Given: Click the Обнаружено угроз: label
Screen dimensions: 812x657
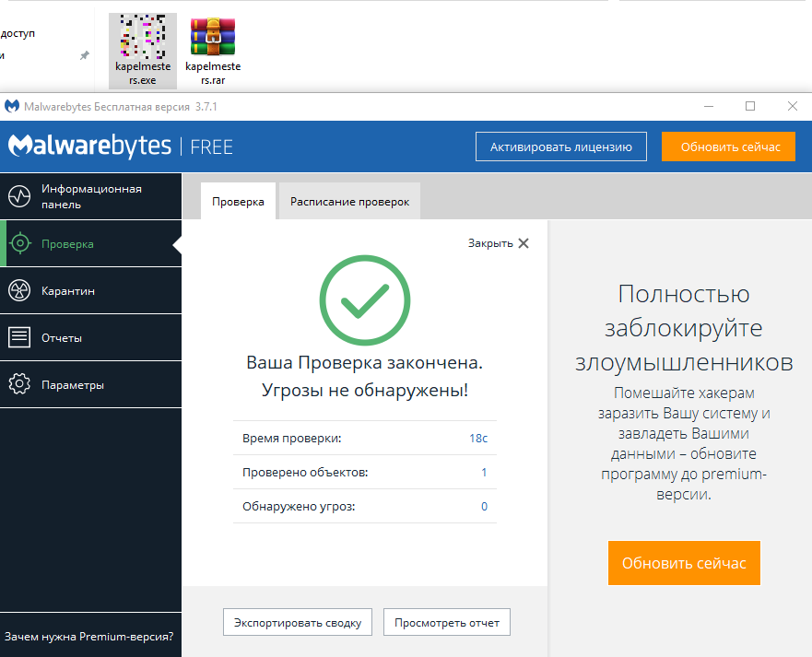Looking at the screenshot, I should coord(299,506).
